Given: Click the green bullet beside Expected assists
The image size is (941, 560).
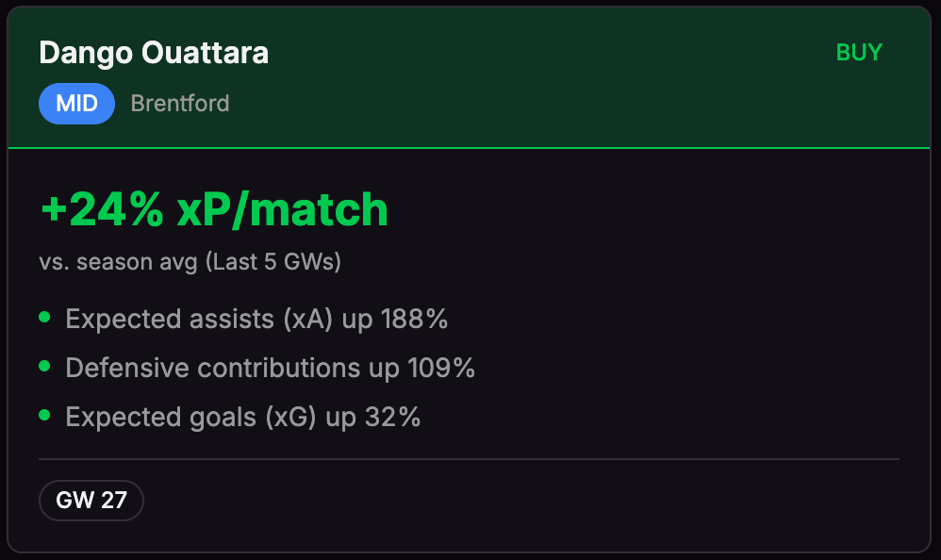Looking at the screenshot, I should 44,318.
